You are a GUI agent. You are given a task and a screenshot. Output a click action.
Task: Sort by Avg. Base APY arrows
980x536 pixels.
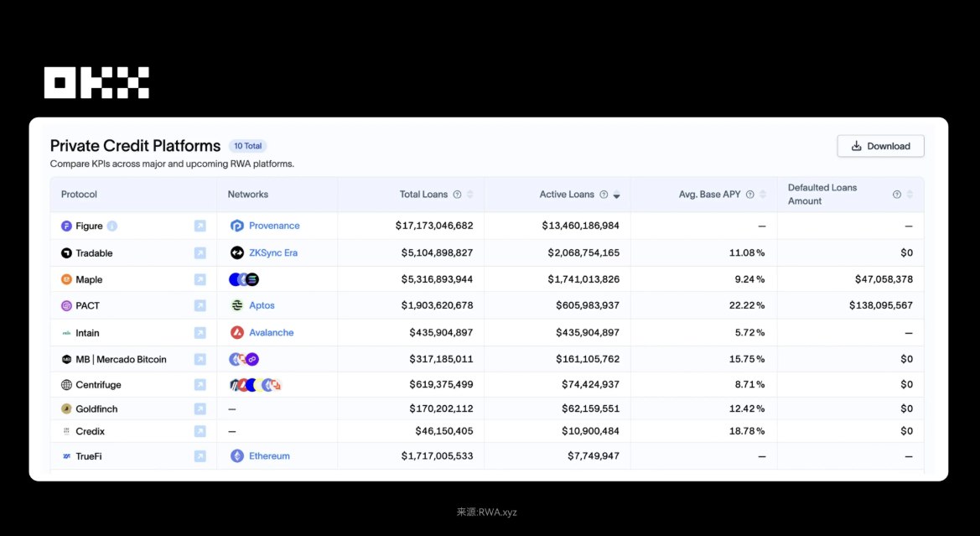(763, 195)
